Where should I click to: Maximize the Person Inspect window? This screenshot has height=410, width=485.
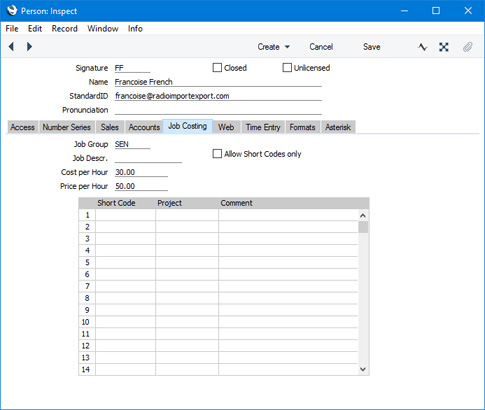(x=436, y=11)
